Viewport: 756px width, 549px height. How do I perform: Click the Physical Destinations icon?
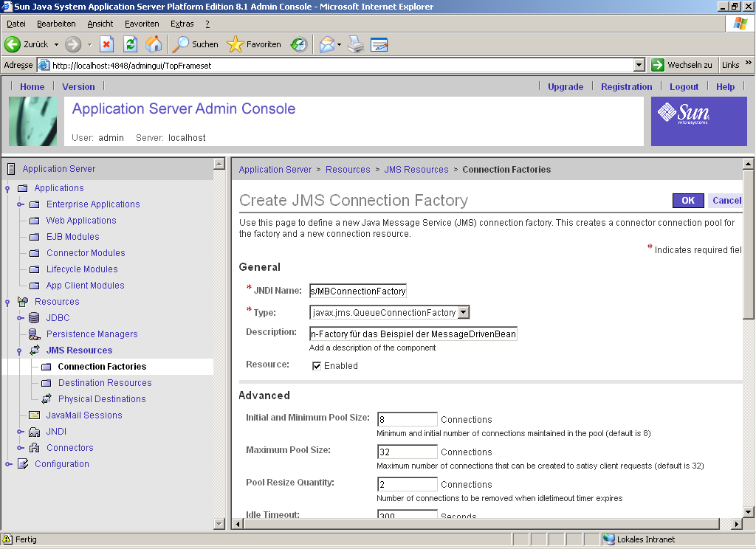tap(47, 399)
